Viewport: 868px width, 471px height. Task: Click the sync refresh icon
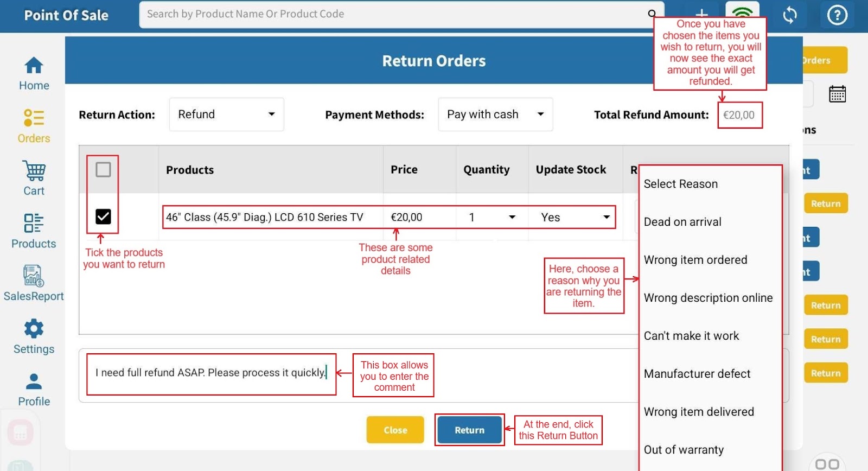pos(790,15)
